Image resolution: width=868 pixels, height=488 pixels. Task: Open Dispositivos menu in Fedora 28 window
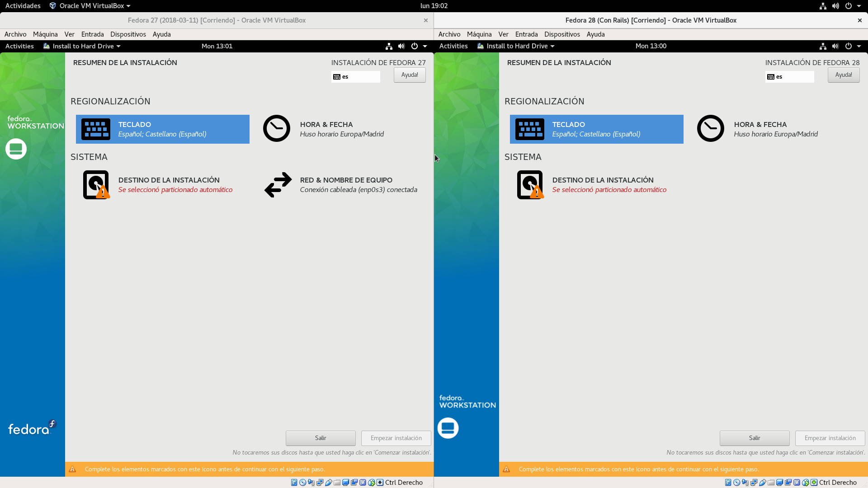pyautogui.click(x=562, y=34)
